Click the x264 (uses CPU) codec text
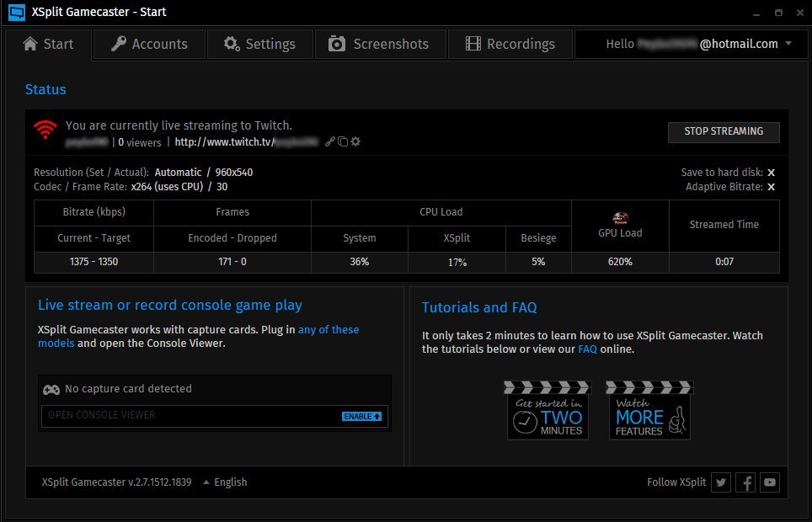The height and width of the screenshot is (522, 812). 167,187
